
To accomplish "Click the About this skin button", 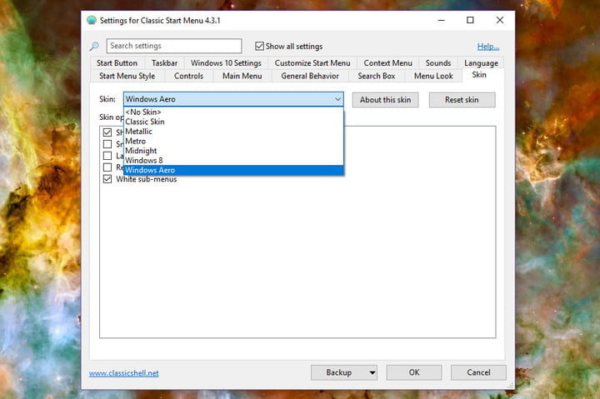I will click(385, 100).
